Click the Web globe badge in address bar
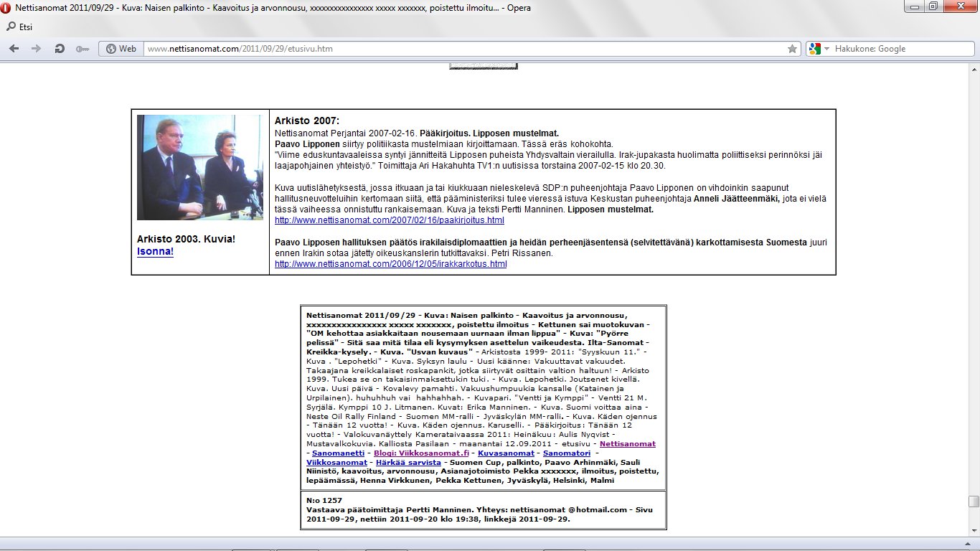 coord(121,49)
